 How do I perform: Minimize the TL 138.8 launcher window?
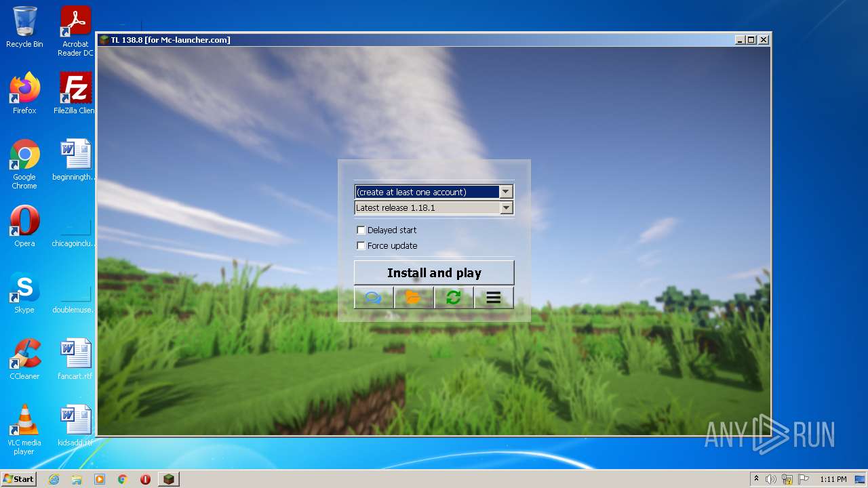click(740, 40)
